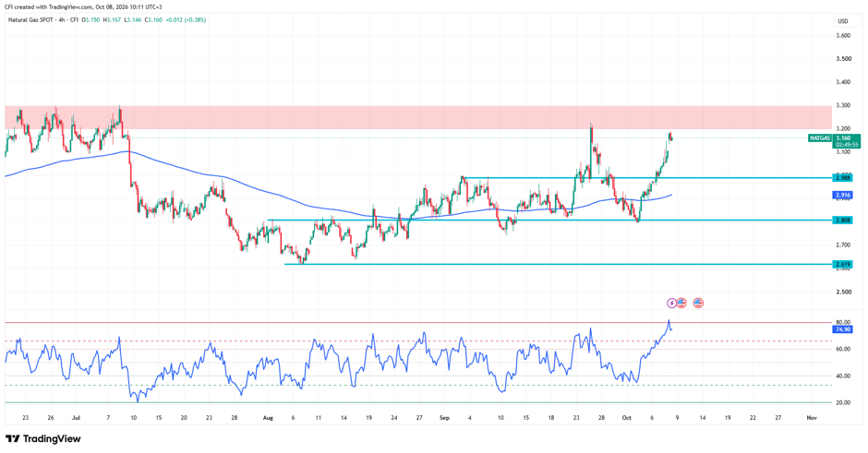The image size is (868, 453).
Task: Click the 2.500 price axis label
Action: point(843,292)
